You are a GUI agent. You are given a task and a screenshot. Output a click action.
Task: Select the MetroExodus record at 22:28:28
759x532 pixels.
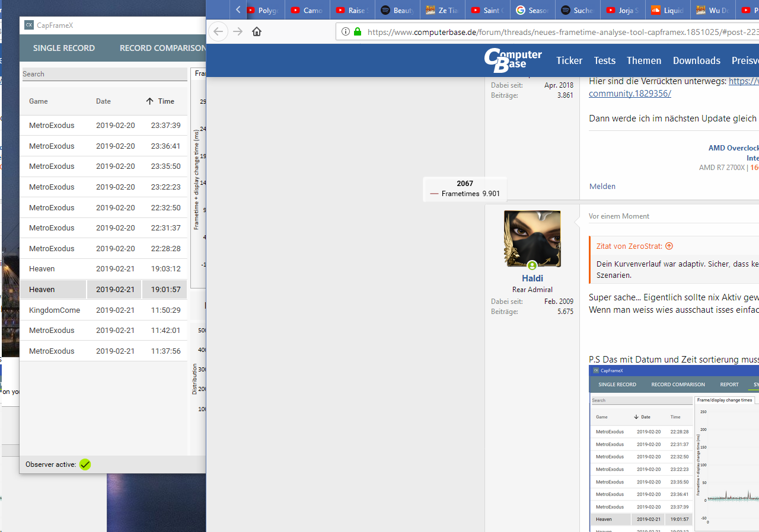point(104,249)
